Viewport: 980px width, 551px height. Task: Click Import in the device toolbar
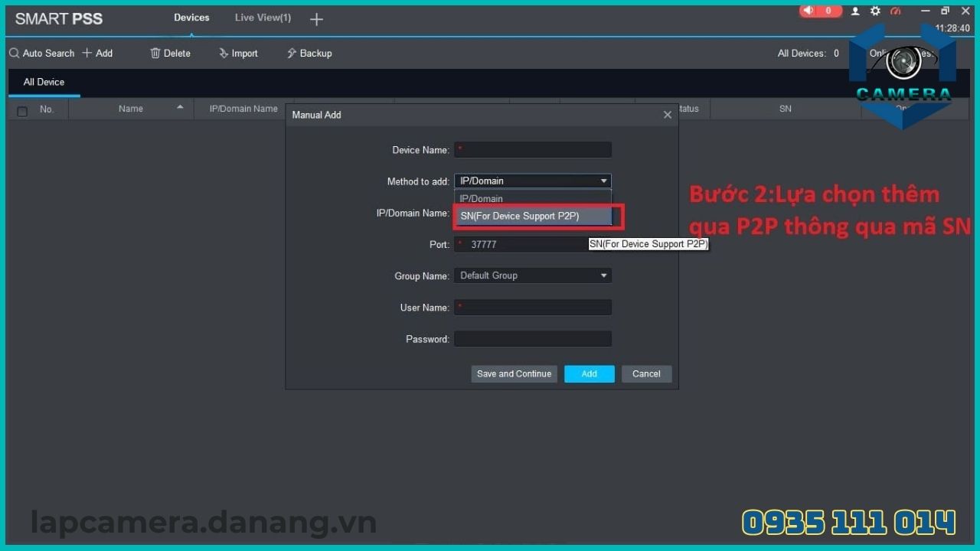pyautogui.click(x=238, y=54)
